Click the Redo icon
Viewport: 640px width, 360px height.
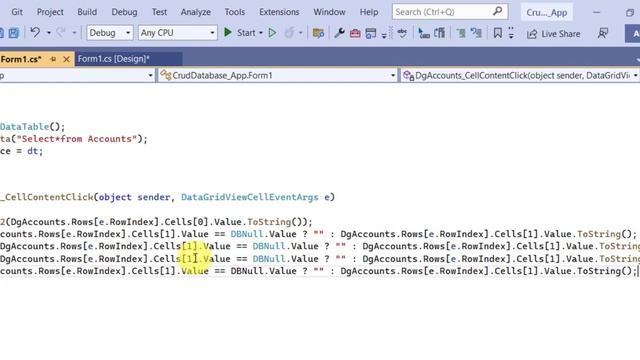click(61, 32)
